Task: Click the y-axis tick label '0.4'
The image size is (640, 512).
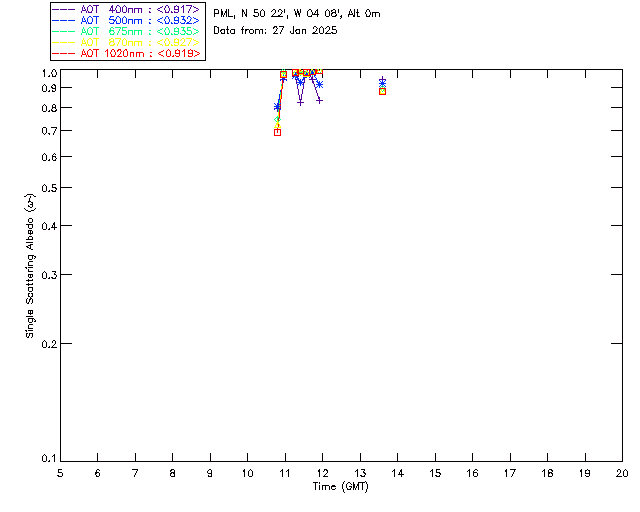Action: (49, 226)
